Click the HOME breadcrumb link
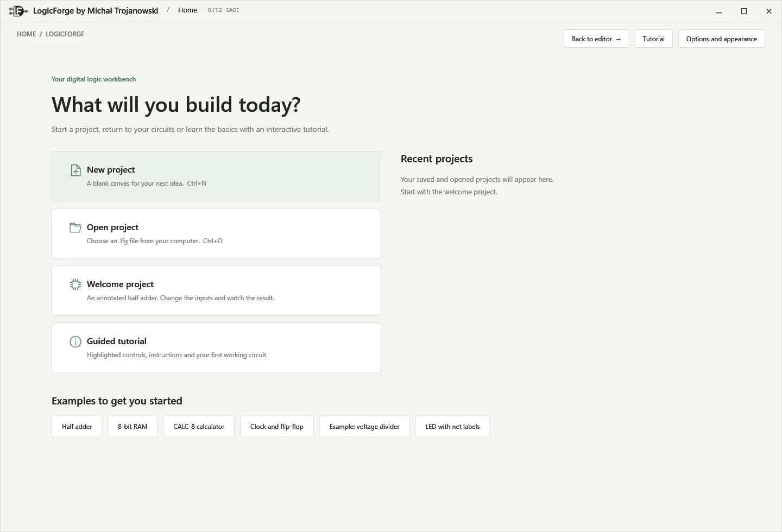This screenshot has width=782, height=532. (x=26, y=34)
